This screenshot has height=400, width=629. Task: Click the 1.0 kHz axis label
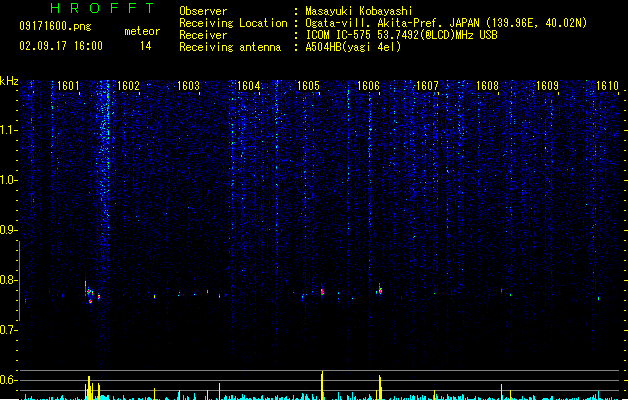click(8, 180)
